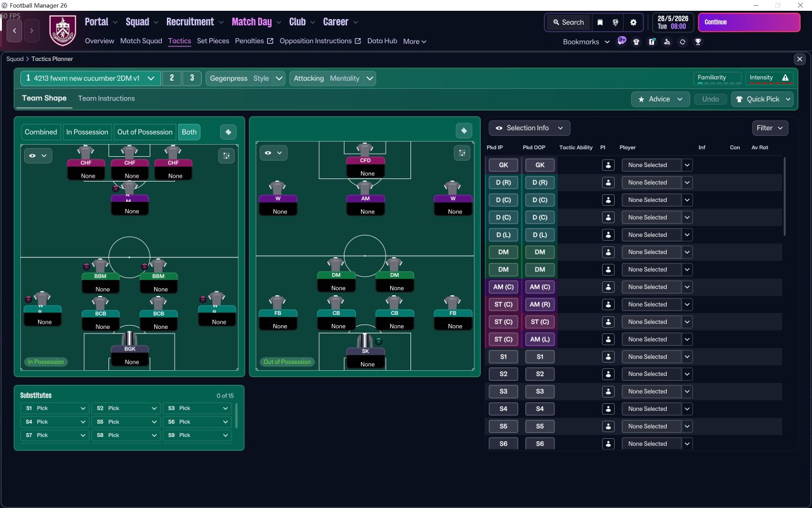
Task: Open the globe icon in top bar
Action: click(x=616, y=22)
